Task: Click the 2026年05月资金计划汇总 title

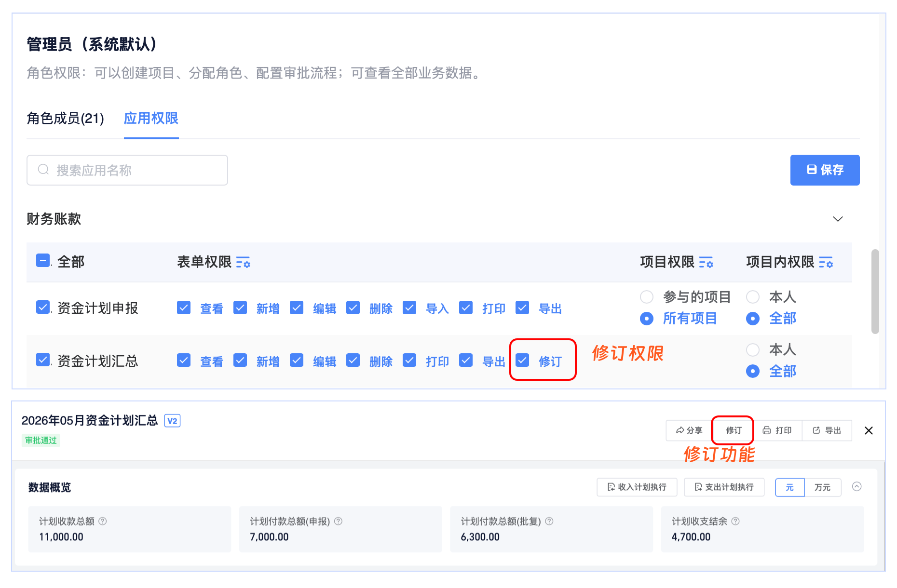Action: 90,421
